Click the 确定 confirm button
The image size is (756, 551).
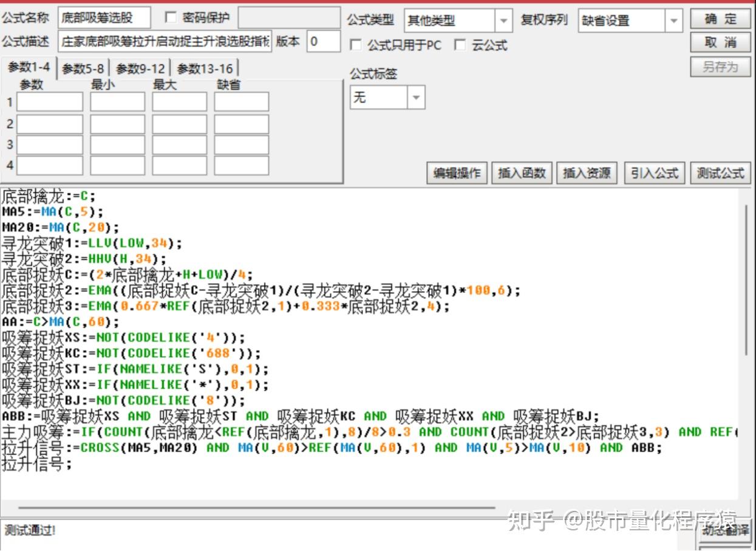point(720,19)
